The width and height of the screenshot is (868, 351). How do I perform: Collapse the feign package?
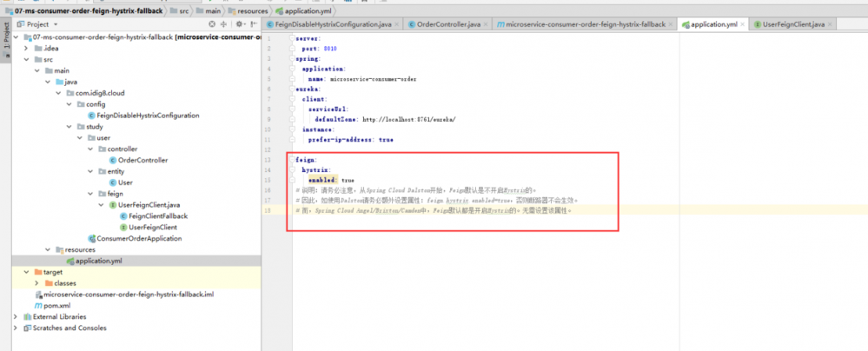(x=90, y=194)
